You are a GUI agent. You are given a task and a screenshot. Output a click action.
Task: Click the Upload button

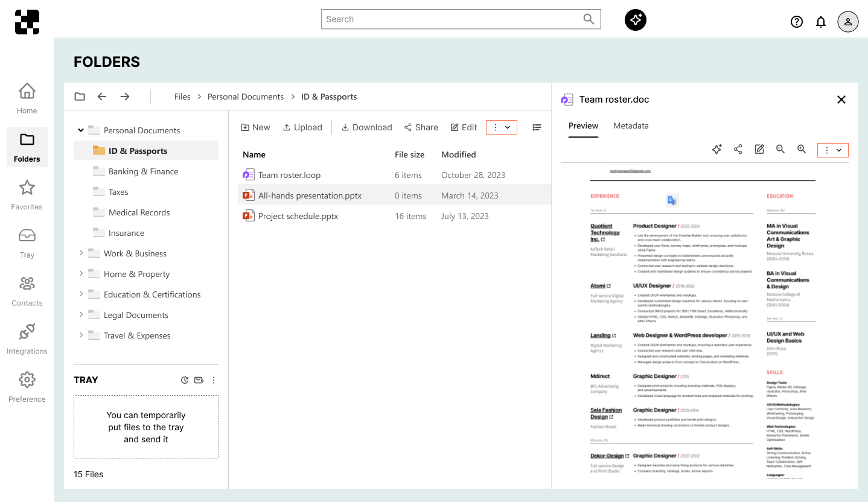coord(302,127)
